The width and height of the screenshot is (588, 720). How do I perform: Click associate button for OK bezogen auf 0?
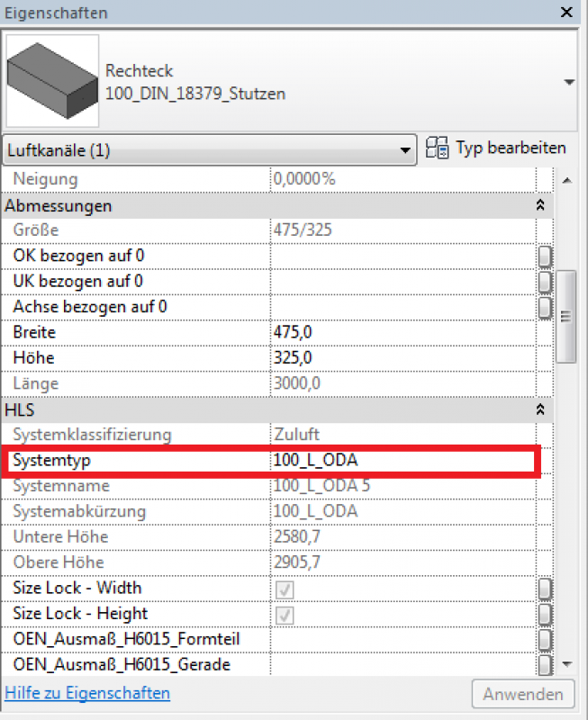[545, 256]
